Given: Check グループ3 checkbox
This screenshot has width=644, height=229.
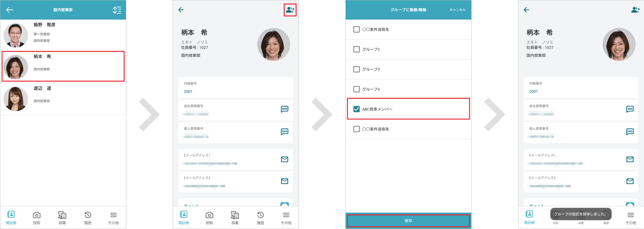Looking at the screenshot, I should (356, 69).
